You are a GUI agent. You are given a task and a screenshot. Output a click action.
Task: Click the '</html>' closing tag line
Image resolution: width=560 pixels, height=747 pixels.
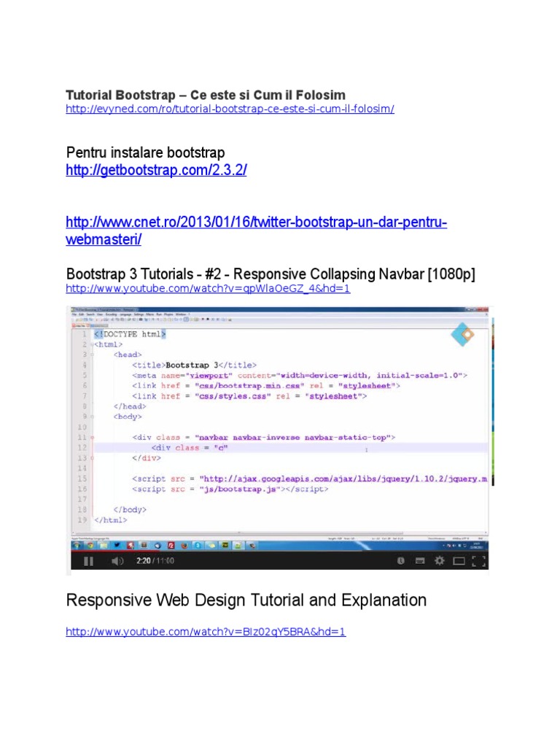click(111, 520)
